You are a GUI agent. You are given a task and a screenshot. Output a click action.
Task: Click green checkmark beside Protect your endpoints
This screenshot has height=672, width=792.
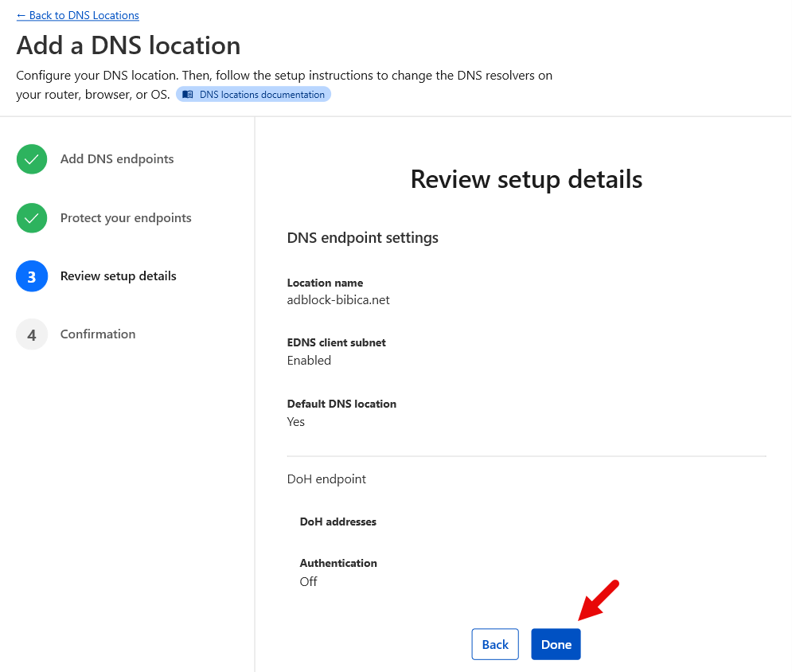(x=32, y=218)
